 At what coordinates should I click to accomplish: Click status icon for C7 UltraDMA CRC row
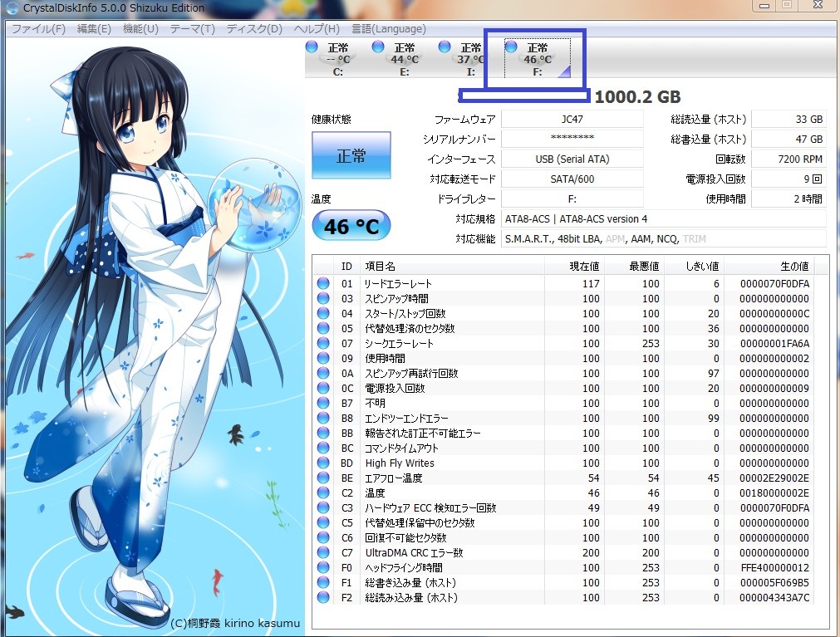tap(323, 552)
